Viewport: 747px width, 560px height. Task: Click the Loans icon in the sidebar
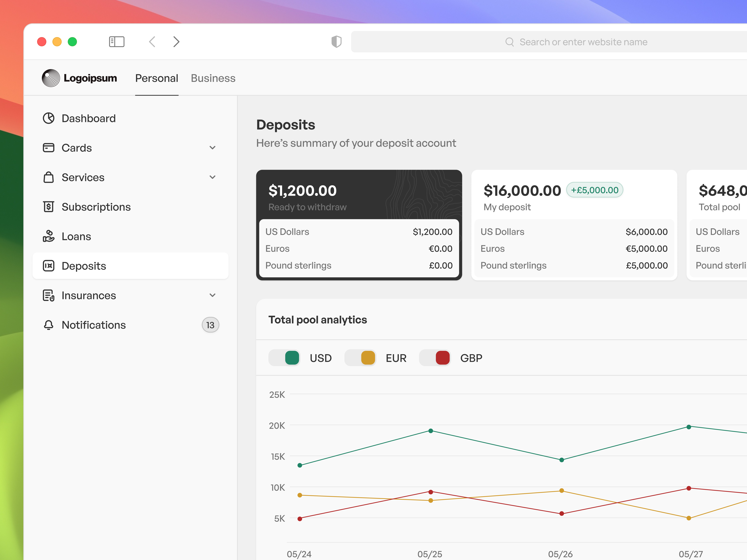[x=49, y=236]
